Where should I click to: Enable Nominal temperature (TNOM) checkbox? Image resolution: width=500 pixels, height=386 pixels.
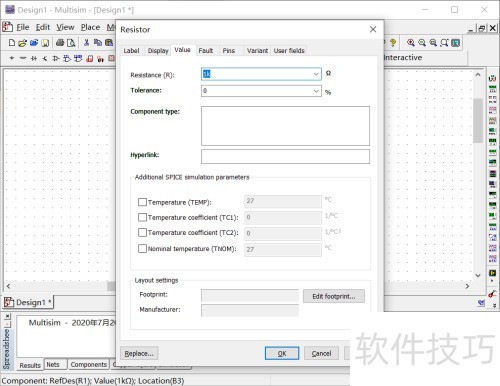pyautogui.click(x=142, y=249)
